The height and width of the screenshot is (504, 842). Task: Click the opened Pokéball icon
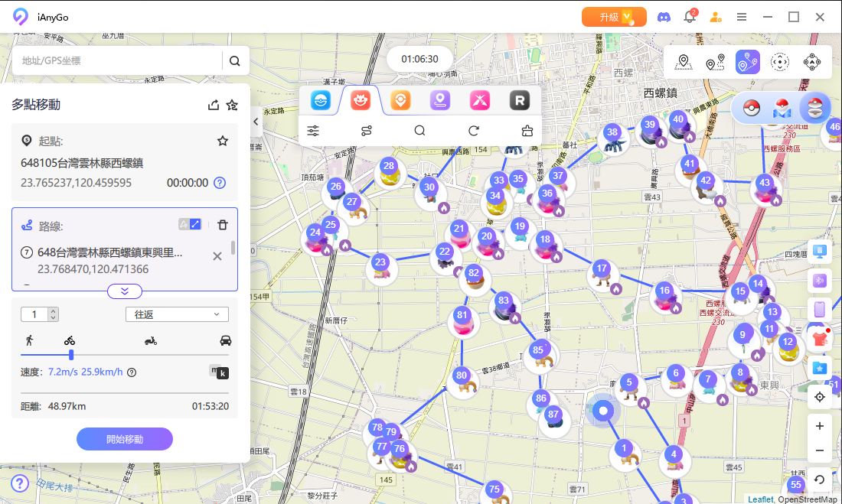pyautogui.click(x=814, y=109)
